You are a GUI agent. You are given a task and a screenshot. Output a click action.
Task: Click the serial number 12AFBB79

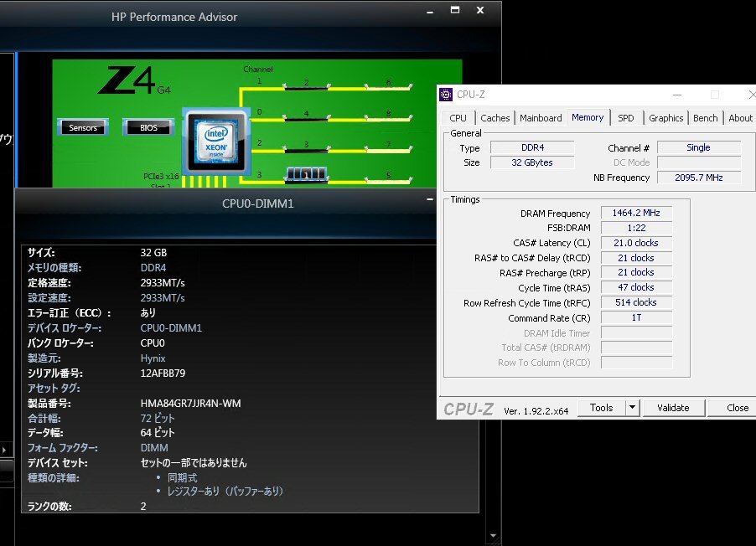[163, 373]
